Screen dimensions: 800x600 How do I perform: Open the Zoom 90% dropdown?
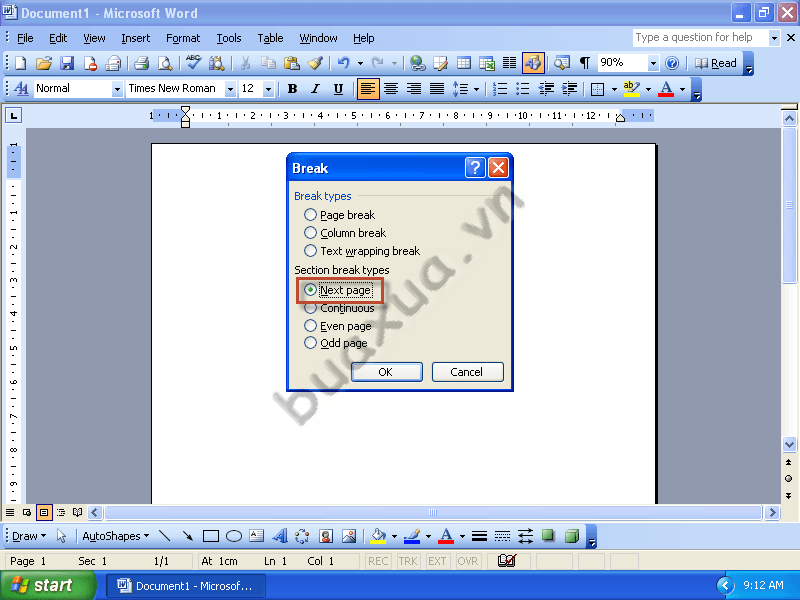(x=653, y=63)
